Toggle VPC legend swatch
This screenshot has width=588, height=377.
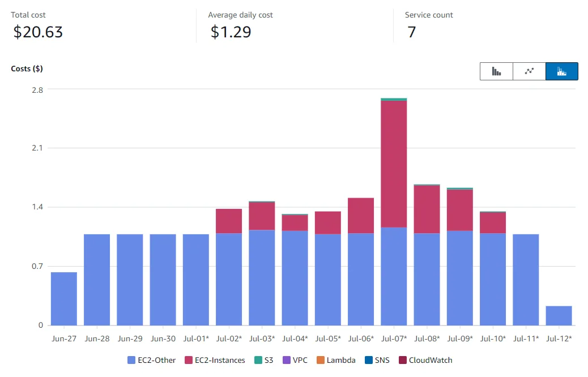coord(287,360)
